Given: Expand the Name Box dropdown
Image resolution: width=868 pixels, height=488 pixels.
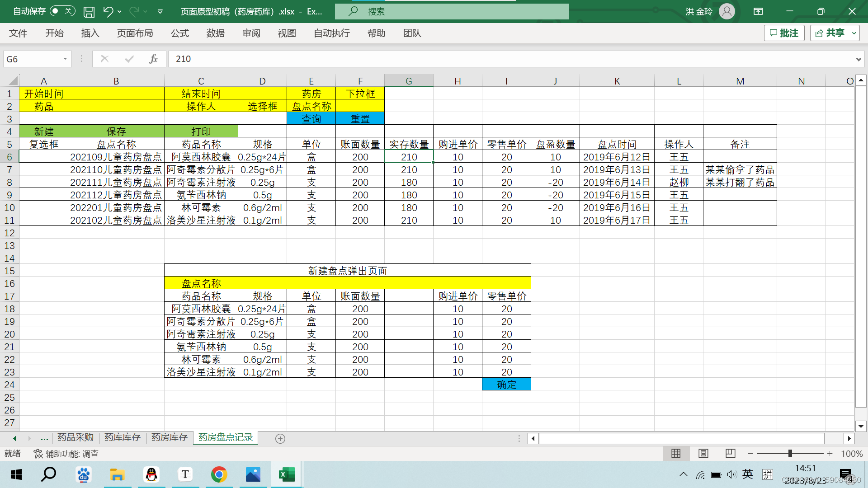Looking at the screenshot, I should coord(65,59).
